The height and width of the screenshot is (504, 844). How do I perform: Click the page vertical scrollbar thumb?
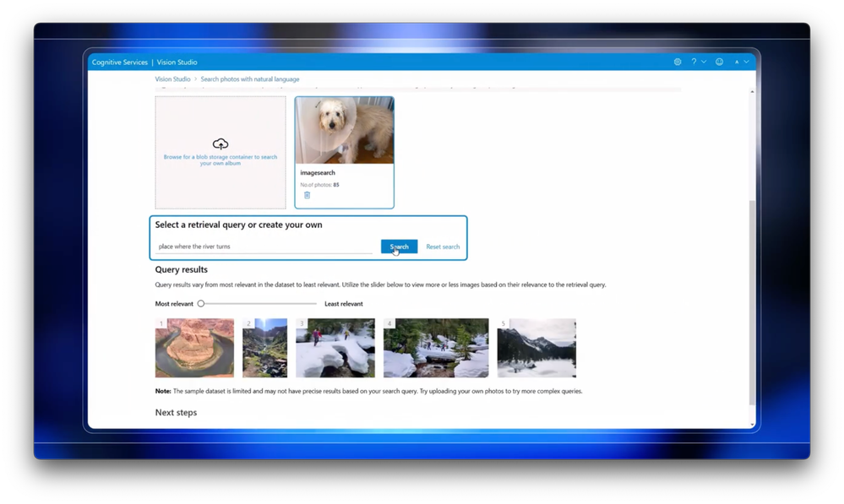click(752, 302)
